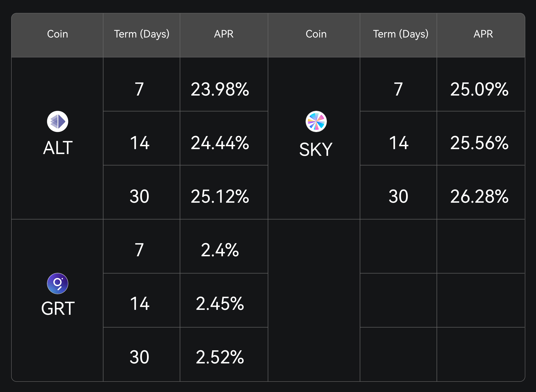Select the 7-day term for GRT
The height and width of the screenshot is (392, 536).
[139, 250]
